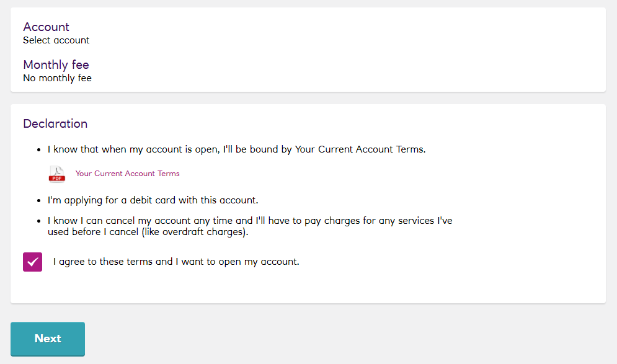Untick the agree to terms checkbox
Screen dimensions: 617x364
click(x=33, y=262)
